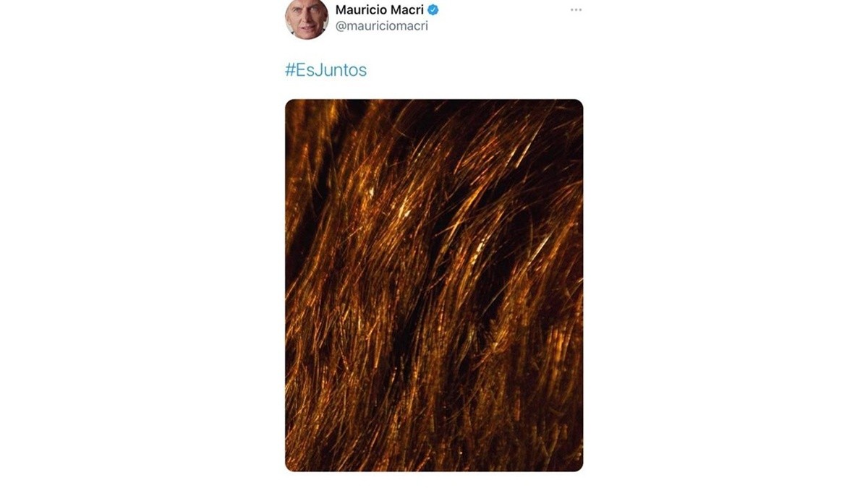This screenshot has width=868, height=488.
Task: Click the bold author name in the tweet header
Action: click(x=380, y=10)
